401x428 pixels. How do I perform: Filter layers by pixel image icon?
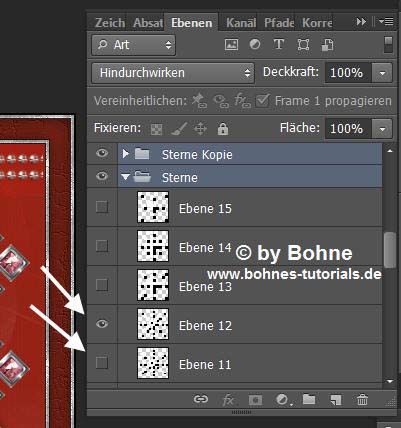pos(231,45)
